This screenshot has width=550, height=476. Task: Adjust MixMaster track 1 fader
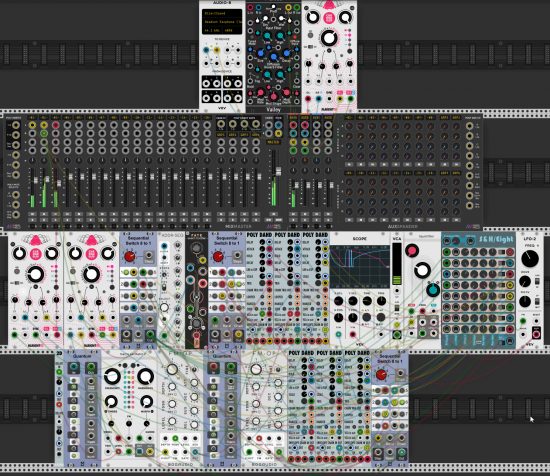coord(36,180)
